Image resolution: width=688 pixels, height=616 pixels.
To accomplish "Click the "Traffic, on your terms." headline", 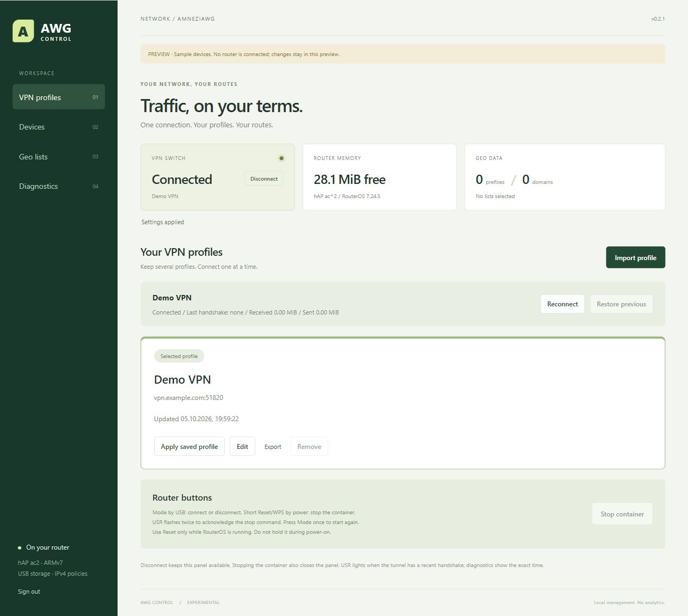I will (222, 106).
